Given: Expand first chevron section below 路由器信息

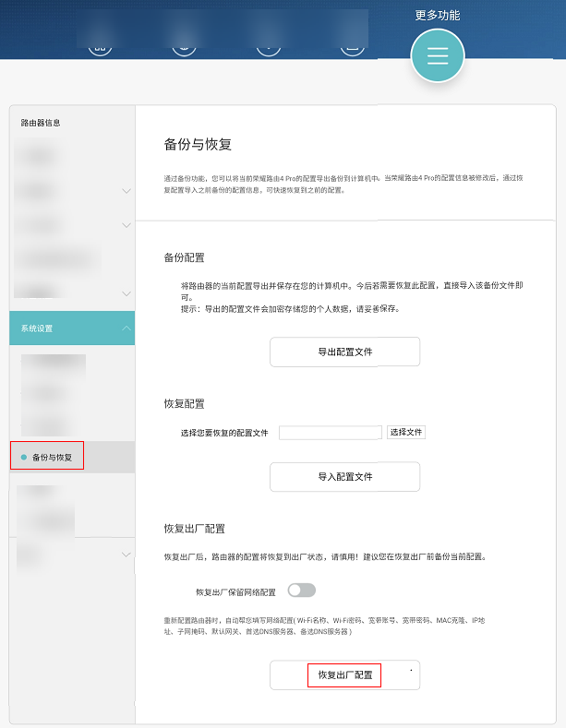Looking at the screenshot, I should pos(126,191).
